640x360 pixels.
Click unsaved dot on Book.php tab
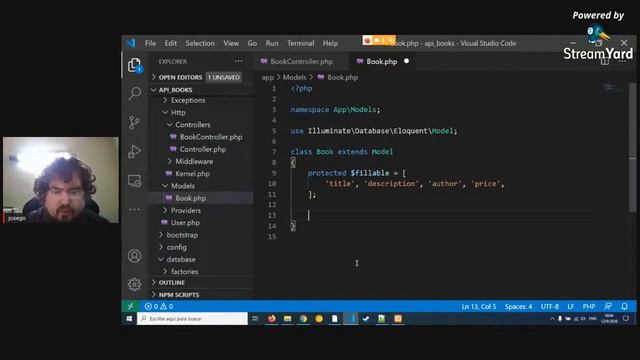point(406,61)
